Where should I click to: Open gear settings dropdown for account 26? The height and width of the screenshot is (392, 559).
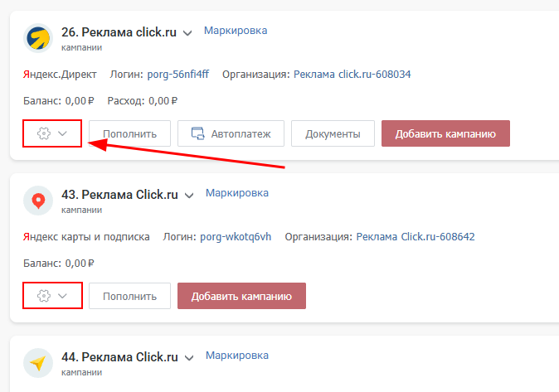point(52,133)
